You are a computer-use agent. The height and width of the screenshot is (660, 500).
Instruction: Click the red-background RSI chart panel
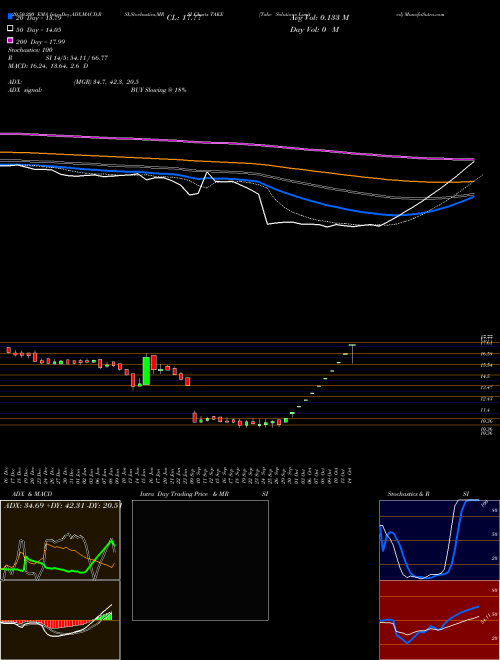point(439,620)
